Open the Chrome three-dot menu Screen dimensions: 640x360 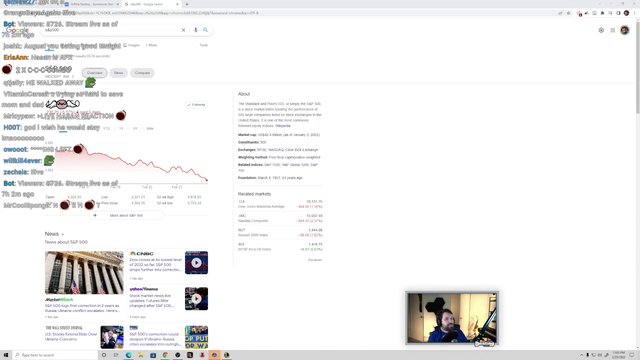point(634,13)
